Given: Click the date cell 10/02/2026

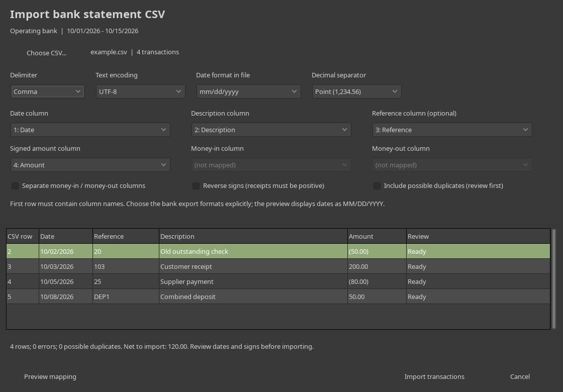Looking at the screenshot, I should 66,251.
